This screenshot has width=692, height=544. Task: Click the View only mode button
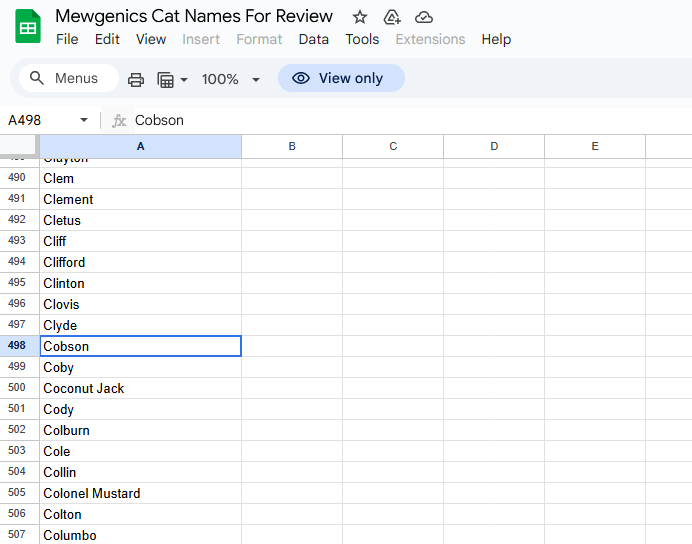tap(341, 78)
